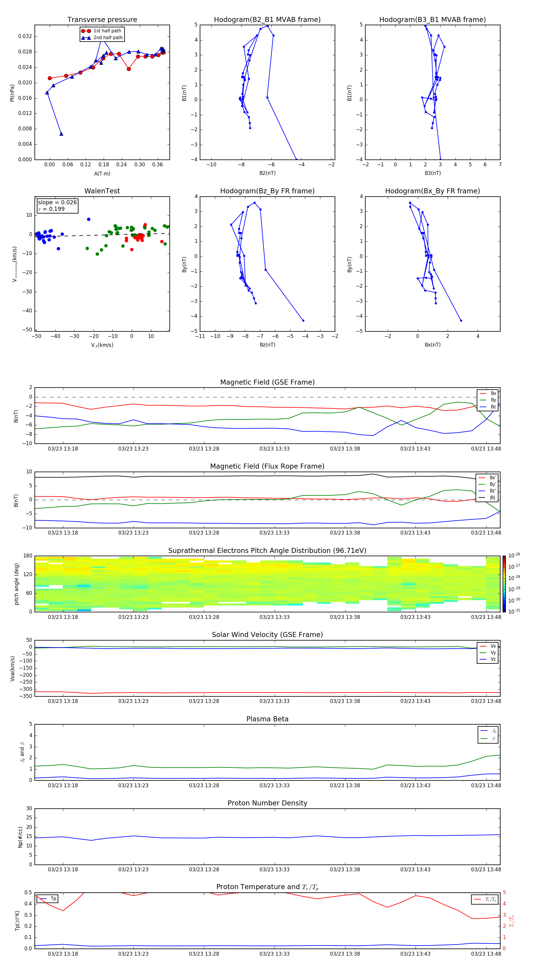Click the Bx legend entry in GSE plot

coord(488,393)
